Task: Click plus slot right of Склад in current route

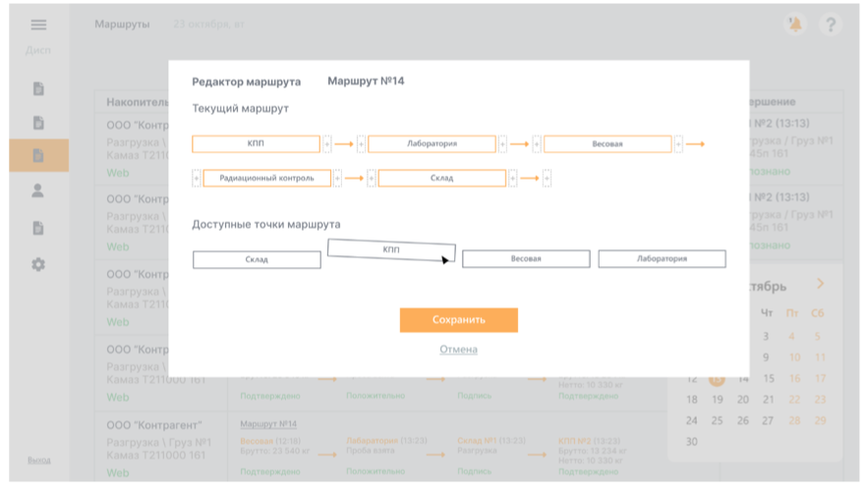Action: point(512,178)
